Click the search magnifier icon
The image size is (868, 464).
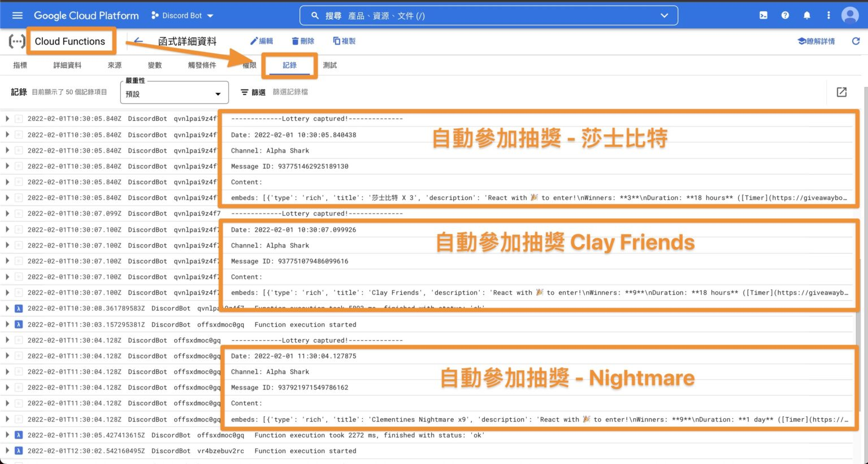pos(315,16)
